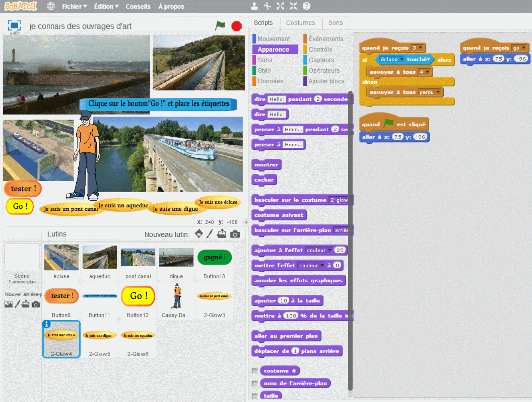
Task: Open the Fichier dropdown menu
Action: pos(74,6)
